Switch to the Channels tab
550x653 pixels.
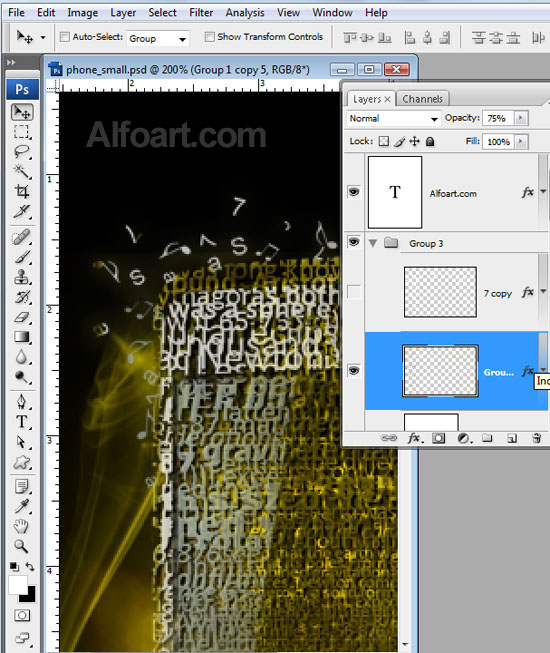coord(422,99)
